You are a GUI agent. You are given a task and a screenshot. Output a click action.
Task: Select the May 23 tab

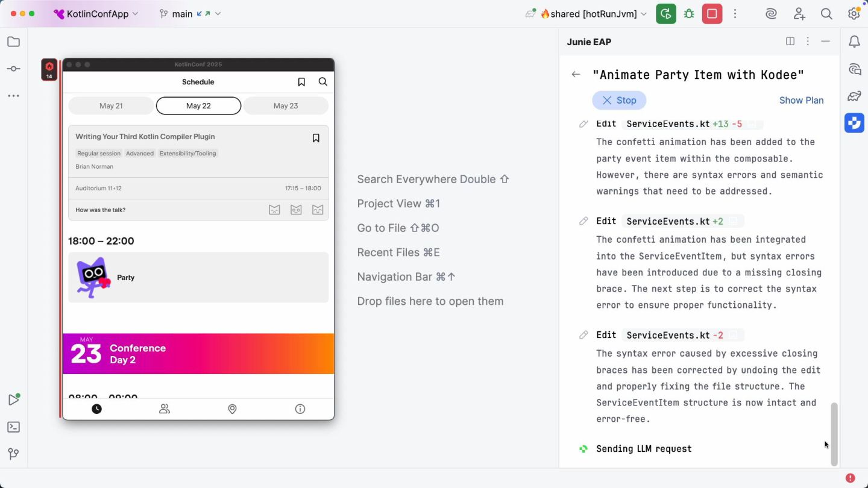pos(286,105)
